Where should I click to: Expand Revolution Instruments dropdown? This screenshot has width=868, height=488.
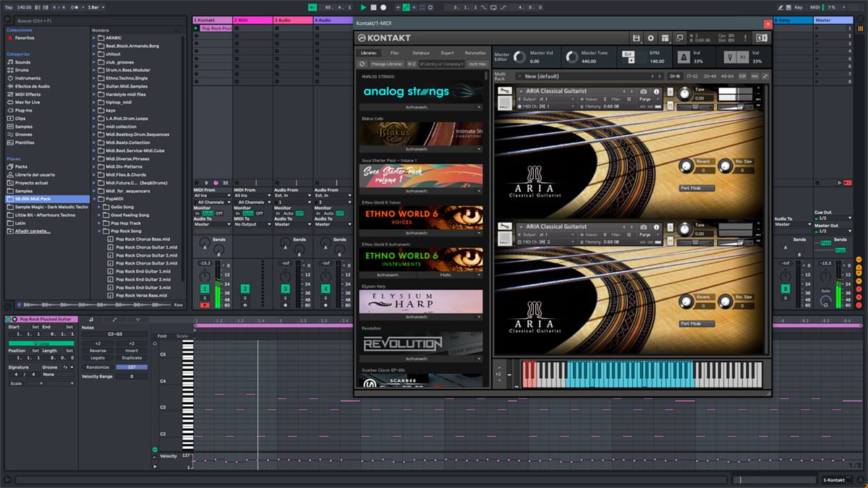(421, 359)
